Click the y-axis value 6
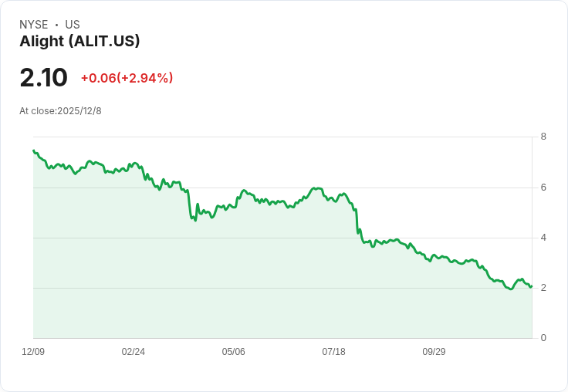Screen dimensions: 568x392 [543, 188]
